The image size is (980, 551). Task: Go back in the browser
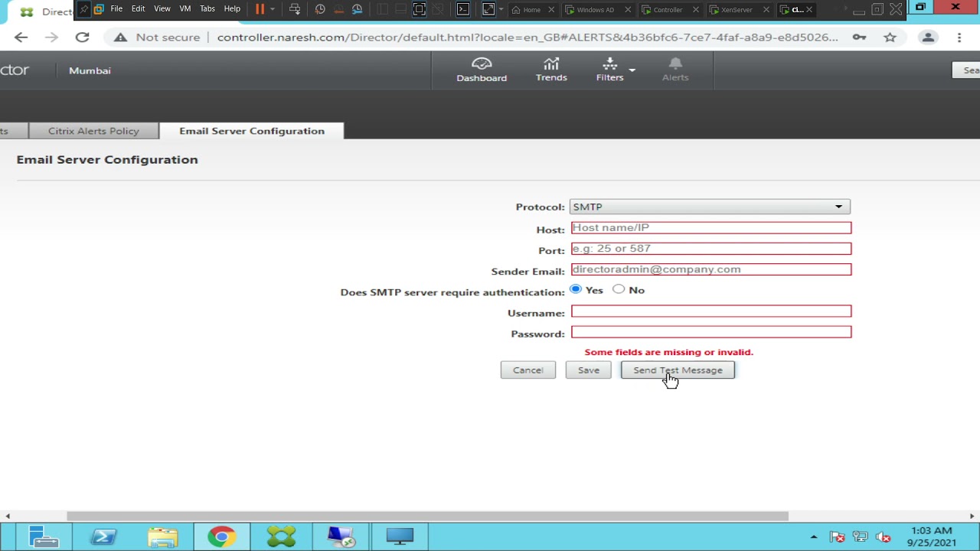point(21,37)
